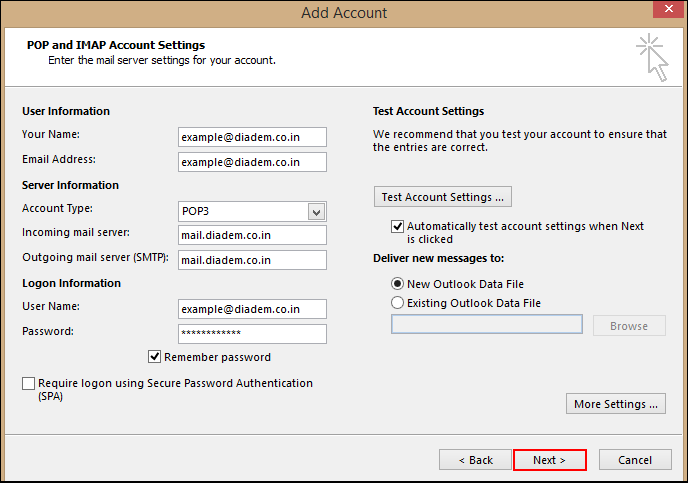
Task: Toggle the Remember password checkbox
Action: 155,357
